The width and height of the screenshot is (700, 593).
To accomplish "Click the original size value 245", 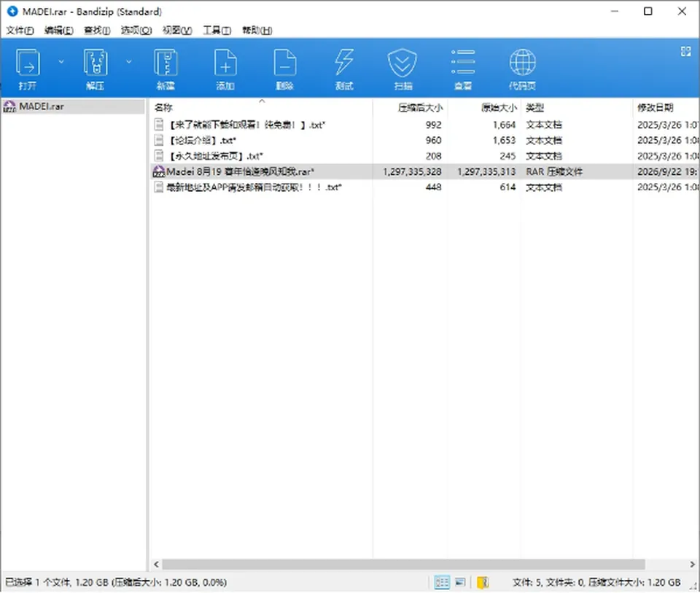I will coord(507,156).
